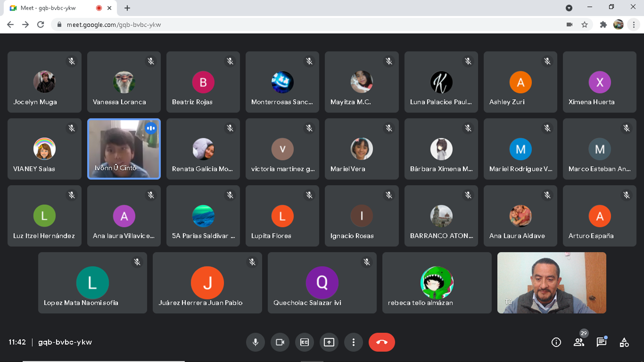
Task: Click the Renata Galicia avatar photo
Action: 203,149
